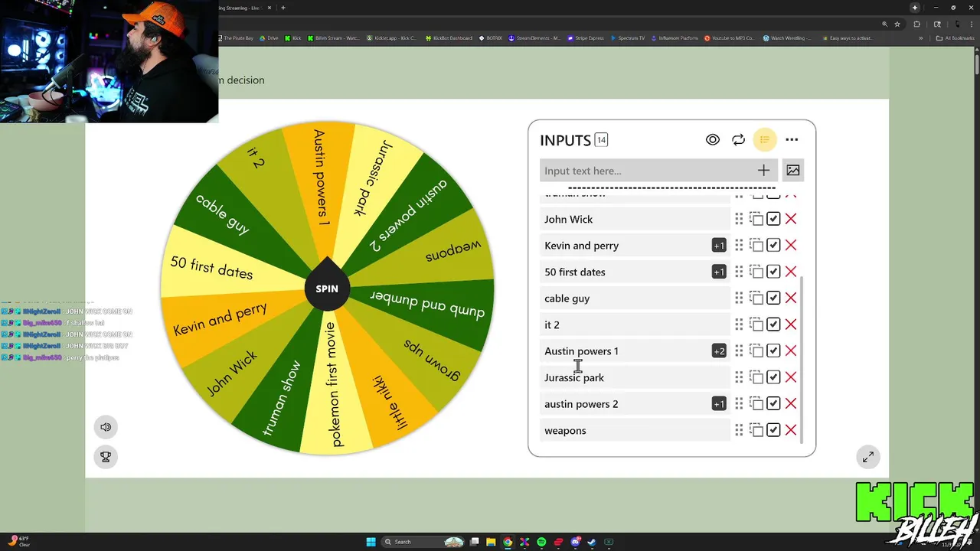Duplicate the weapons entry

(x=756, y=430)
